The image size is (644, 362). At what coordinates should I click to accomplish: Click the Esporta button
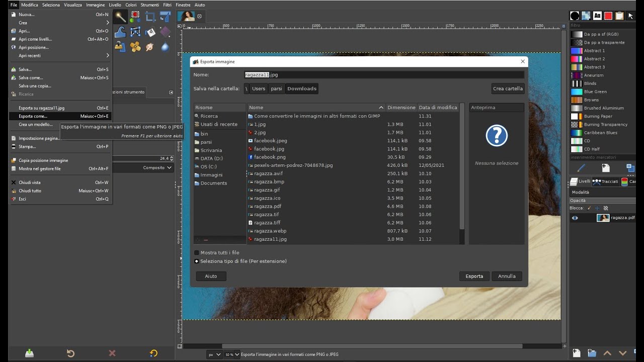pos(474,276)
